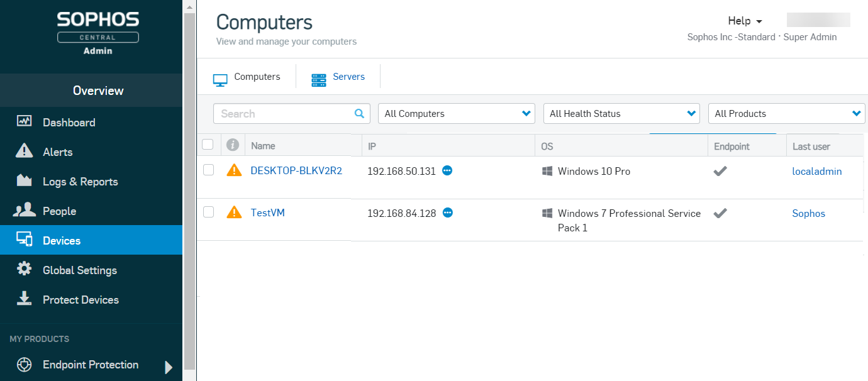Click the ellipsis badge beside IP 192.168.50.131
Image resolution: width=868 pixels, height=381 pixels.
tap(447, 170)
